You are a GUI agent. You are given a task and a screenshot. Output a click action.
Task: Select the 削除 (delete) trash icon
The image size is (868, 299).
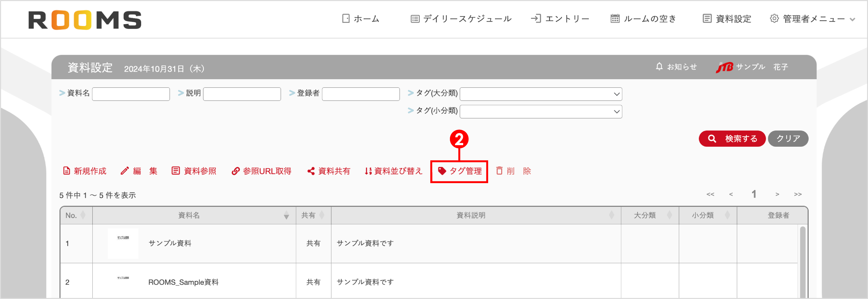(x=500, y=171)
